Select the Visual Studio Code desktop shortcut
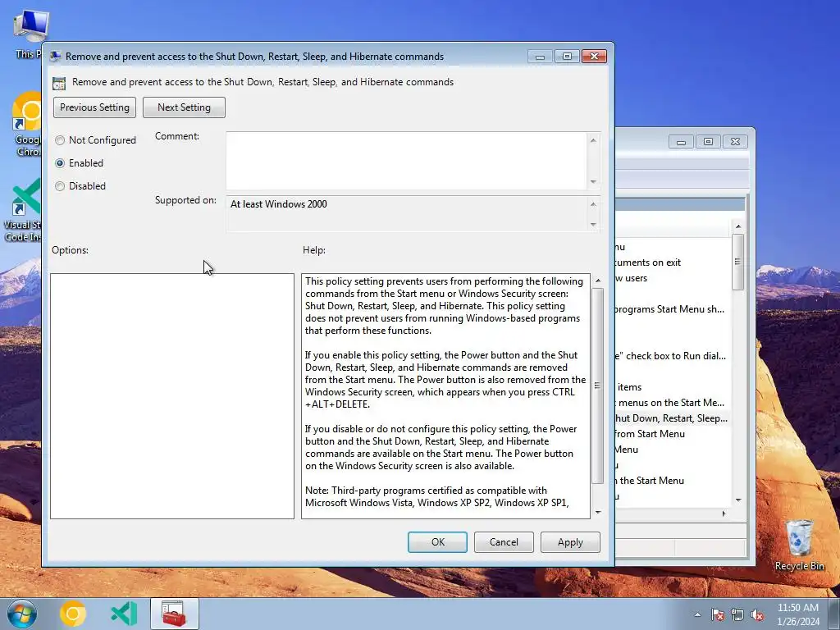The image size is (840, 630). (24, 212)
